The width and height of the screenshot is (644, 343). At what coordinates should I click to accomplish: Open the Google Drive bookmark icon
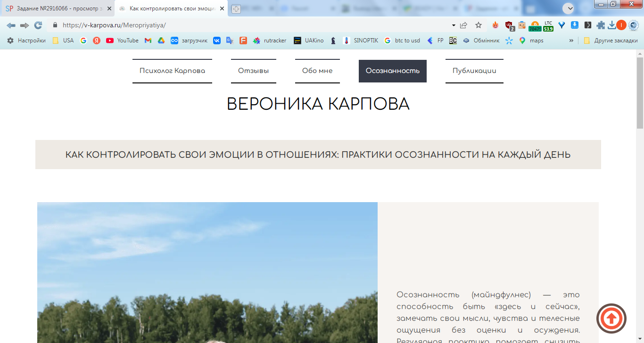(161, 41)
